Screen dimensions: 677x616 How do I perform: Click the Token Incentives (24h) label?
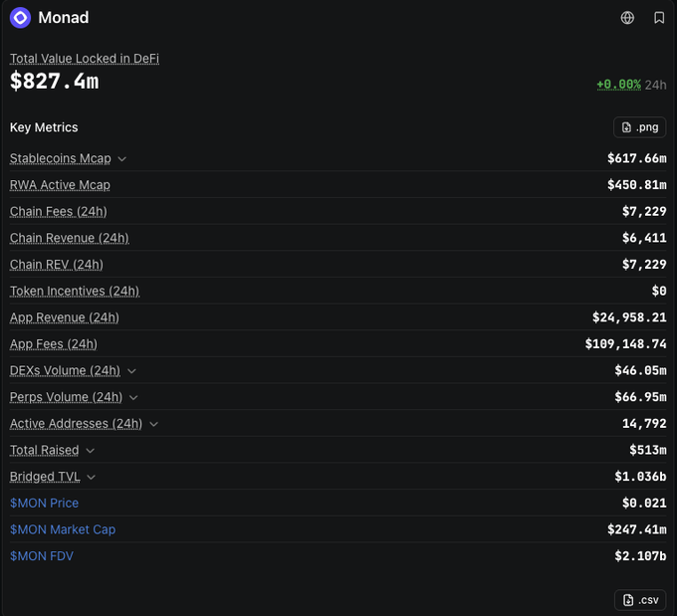75,291
